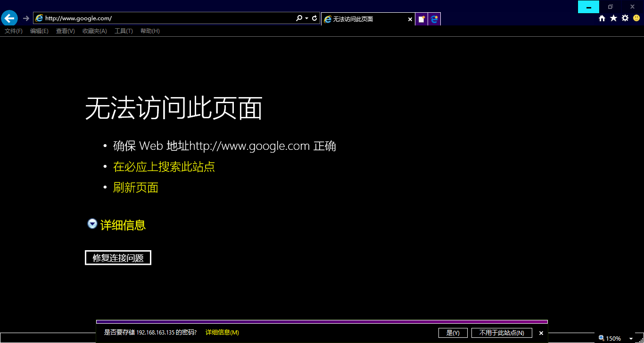Choose 不用于此站点(N) in password prompt
Image resolution: width=644 pixels, height=343 pixels.
(x=502, y=333)
